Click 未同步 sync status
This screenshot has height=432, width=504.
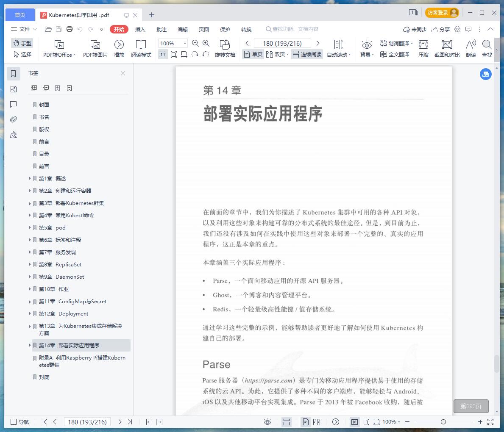415,29
